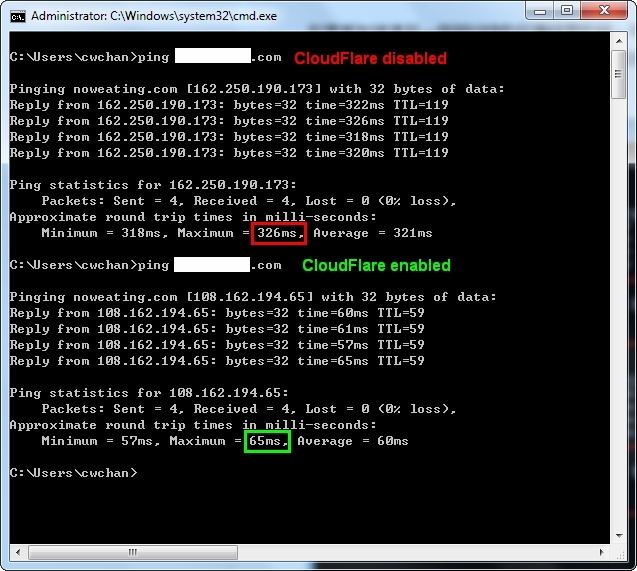Click the window resize grip corner
This screenshot has width=637, height=571.
pos(620,555)
